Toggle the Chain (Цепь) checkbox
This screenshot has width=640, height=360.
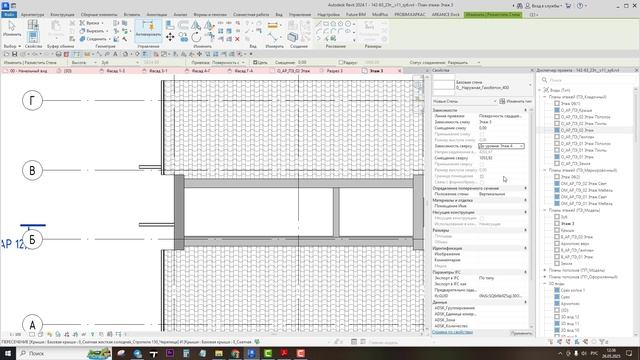tap(255, 62)
